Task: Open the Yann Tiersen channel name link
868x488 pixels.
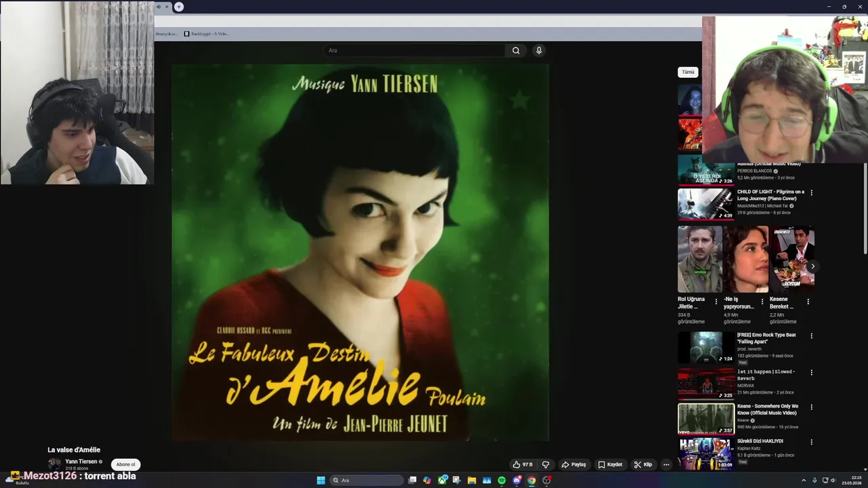Action: (81, 462)
